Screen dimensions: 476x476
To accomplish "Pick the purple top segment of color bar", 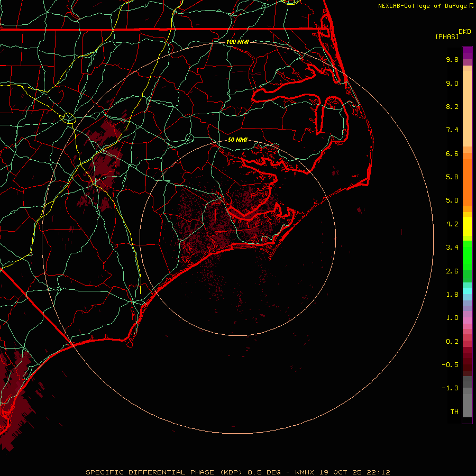I will (x=467, y=53).
